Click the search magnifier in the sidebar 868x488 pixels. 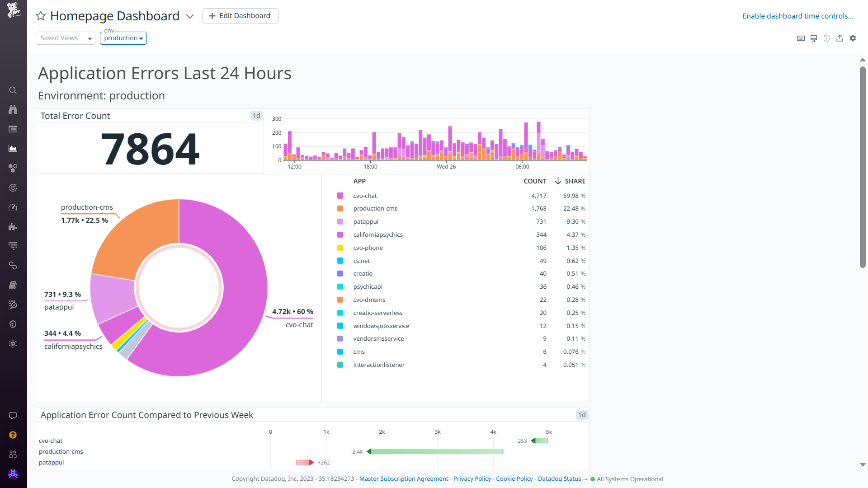[x=13, y=90]
